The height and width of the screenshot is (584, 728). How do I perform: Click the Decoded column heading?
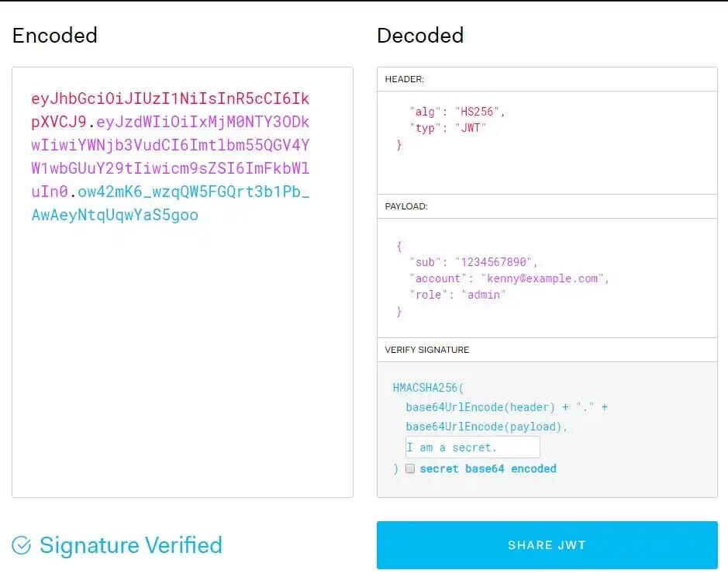click(x=420, y=36)
